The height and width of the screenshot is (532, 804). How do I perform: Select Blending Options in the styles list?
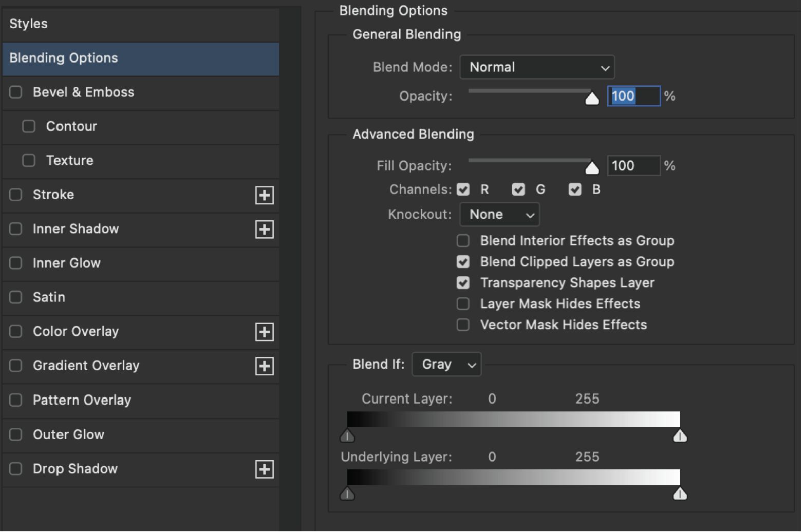point(141,59)
